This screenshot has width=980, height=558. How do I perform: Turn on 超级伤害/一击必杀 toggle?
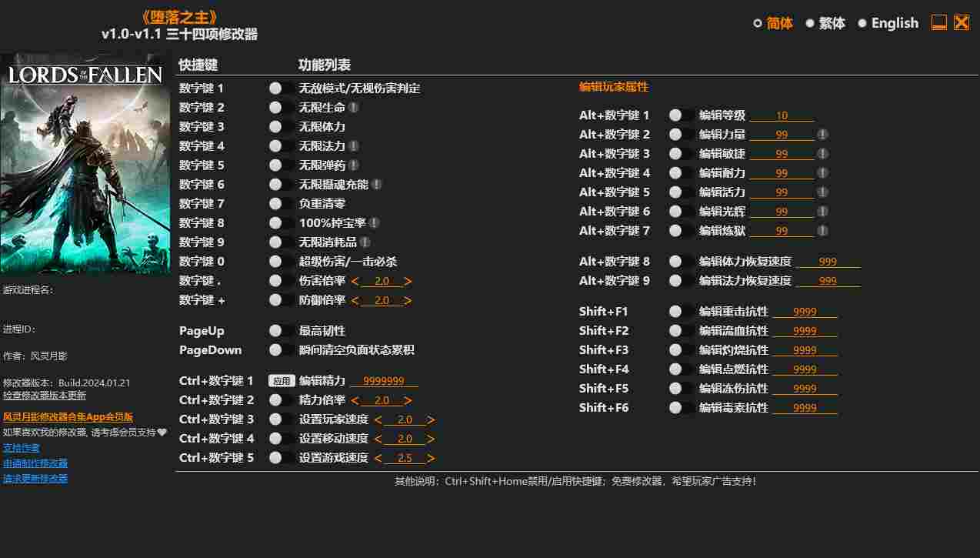click(281, 262)
